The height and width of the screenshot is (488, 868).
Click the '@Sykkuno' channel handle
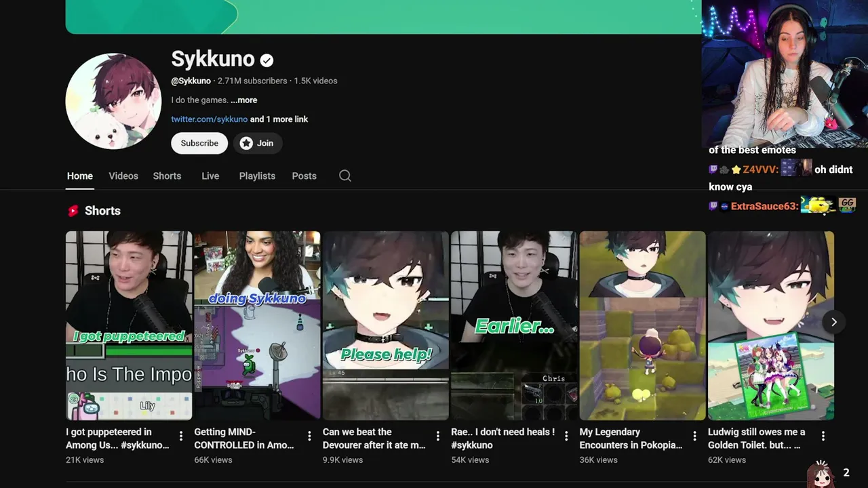(191, 81)
